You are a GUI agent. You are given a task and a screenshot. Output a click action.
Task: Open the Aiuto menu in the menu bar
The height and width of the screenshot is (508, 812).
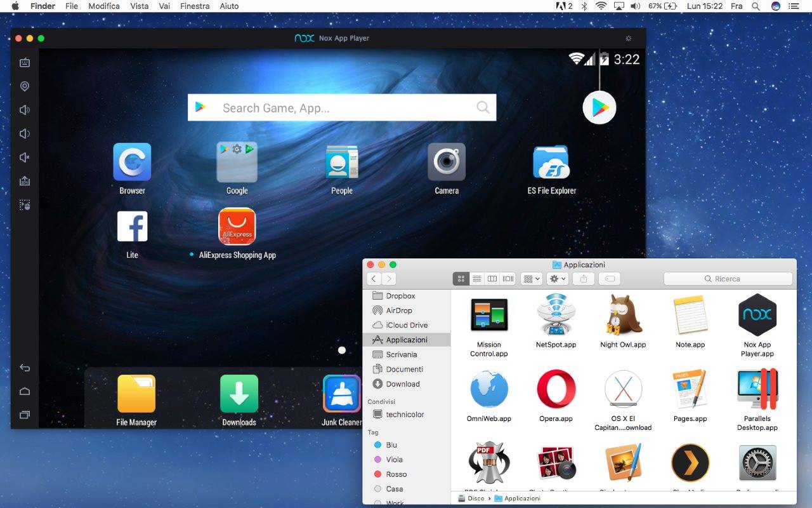[x=229, y=6]
